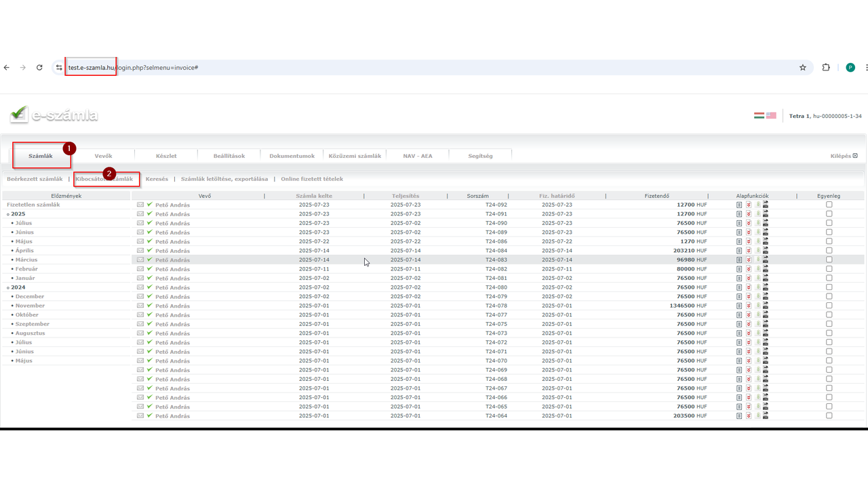868x488 pixels.
Task: Open the NAV - AEA tab
Action: click(x=417, y=156)
